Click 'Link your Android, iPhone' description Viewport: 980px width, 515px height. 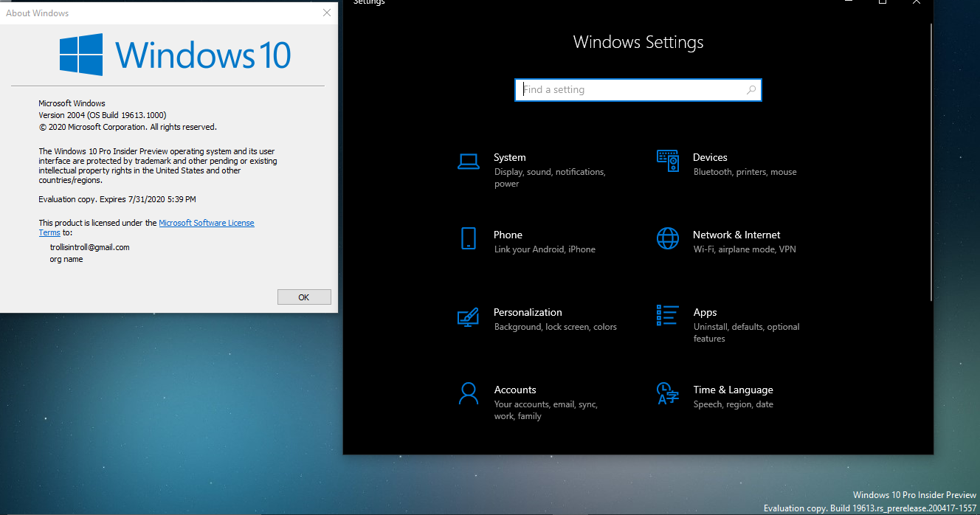click(x=545, y=249)
